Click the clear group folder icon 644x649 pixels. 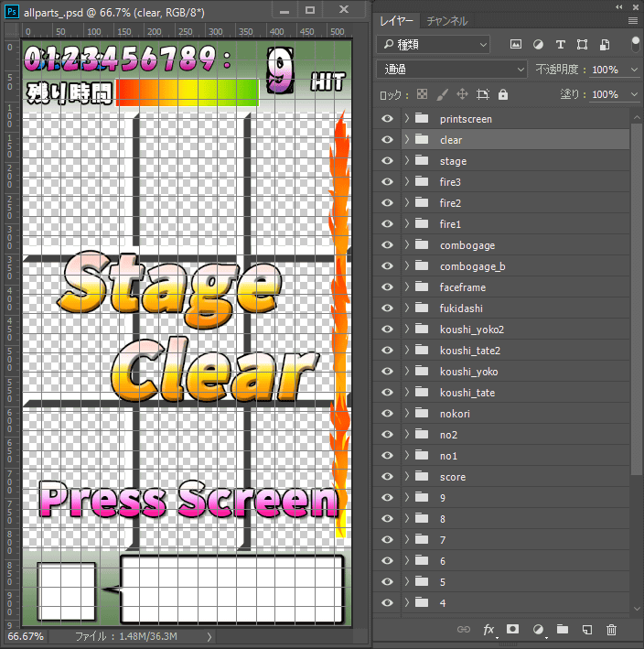[x=422, y=139]
